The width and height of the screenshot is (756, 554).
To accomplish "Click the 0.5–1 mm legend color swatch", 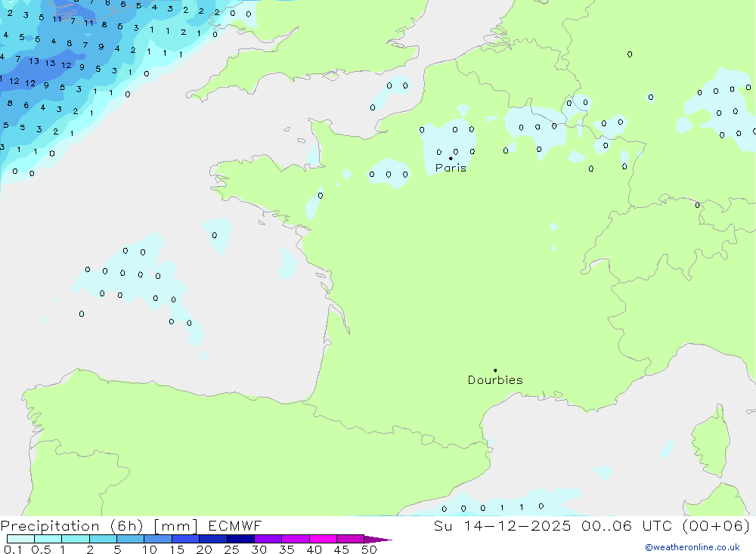I will tap(48, 539).
